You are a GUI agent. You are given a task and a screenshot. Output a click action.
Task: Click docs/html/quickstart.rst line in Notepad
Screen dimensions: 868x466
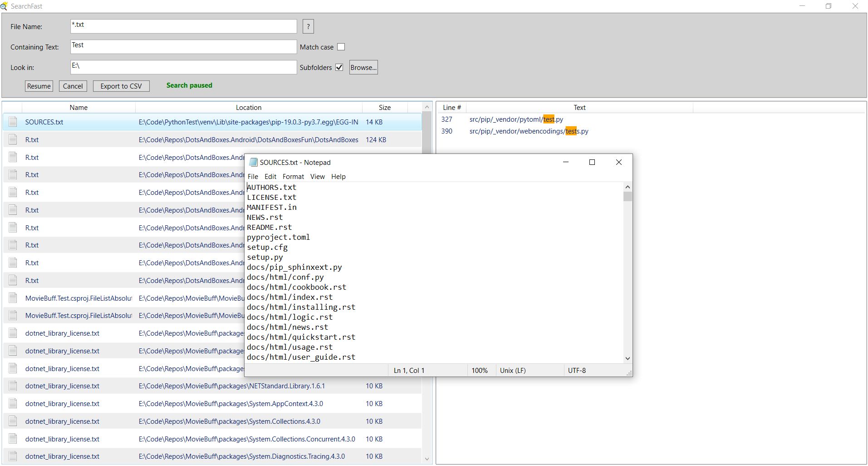[301, 337]
